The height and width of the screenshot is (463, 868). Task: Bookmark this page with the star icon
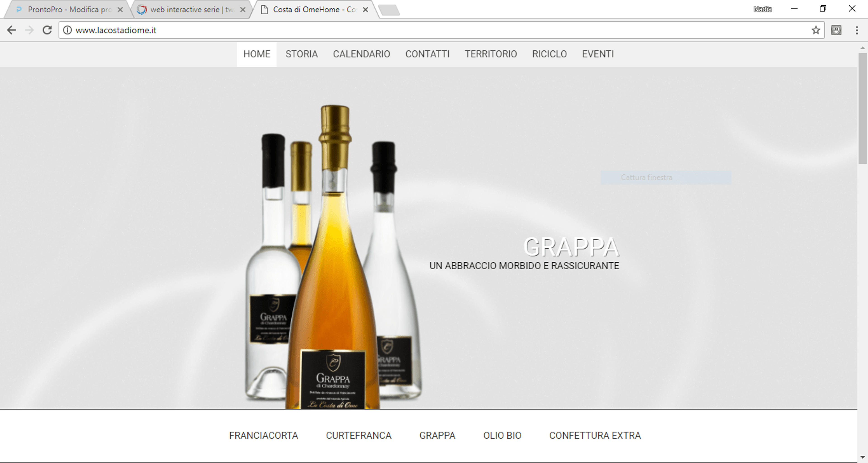816,30
